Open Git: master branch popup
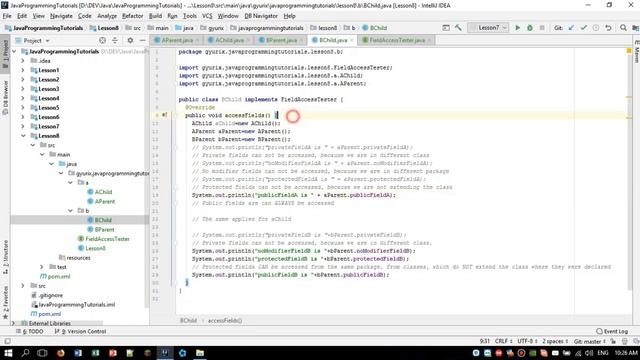This screenshot has width=640, height=360. 590,341
